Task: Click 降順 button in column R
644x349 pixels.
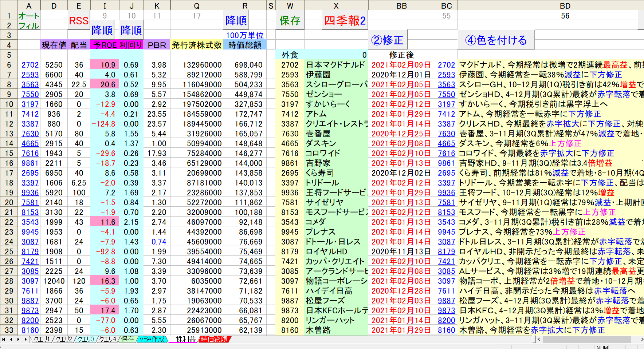Action: (x=236, y=20)
